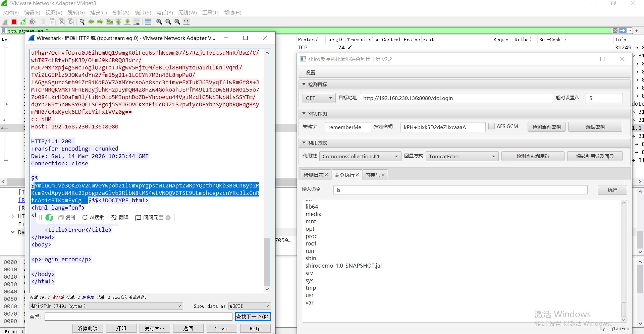Click the 查找 search input field
644x334 pixels.
[x=138, y=317]
